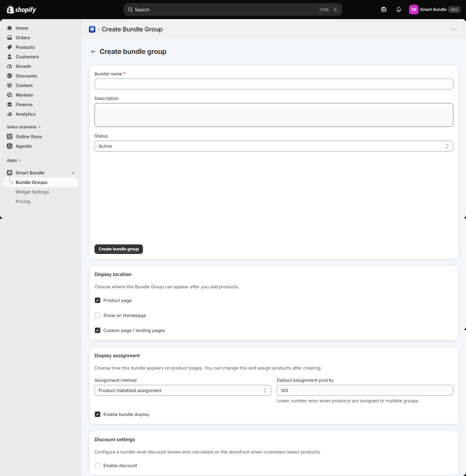Click the top Search bar
Image resolution: width=466 pixels, height=476 pixels.
pyautogui.click(x=233, y=10)
